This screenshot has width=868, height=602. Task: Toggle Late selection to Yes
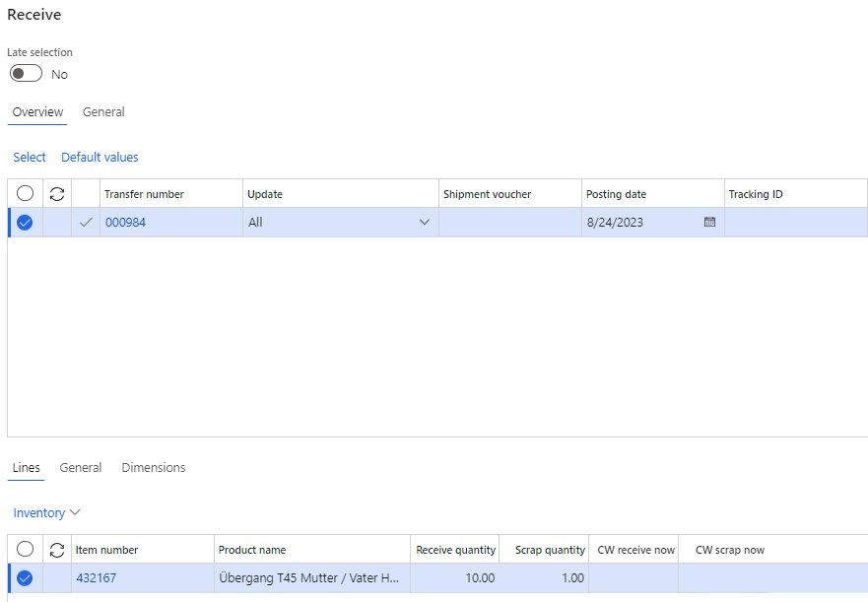[x=25, y=72]
